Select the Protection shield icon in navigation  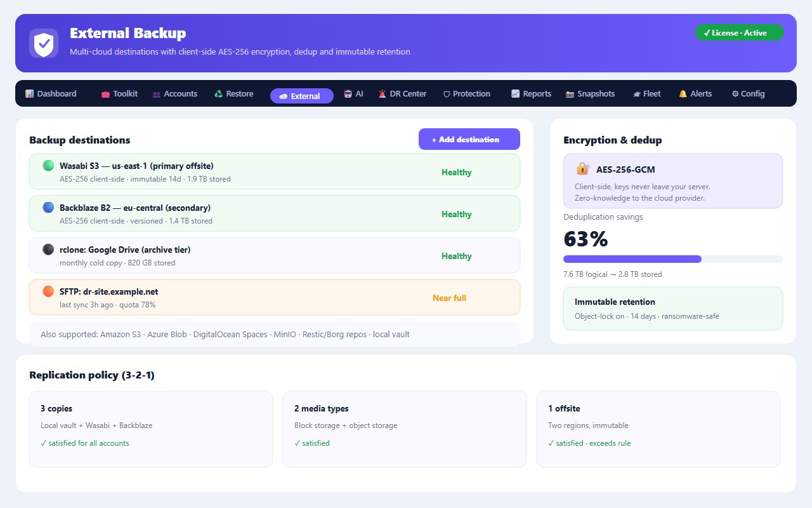447,94
